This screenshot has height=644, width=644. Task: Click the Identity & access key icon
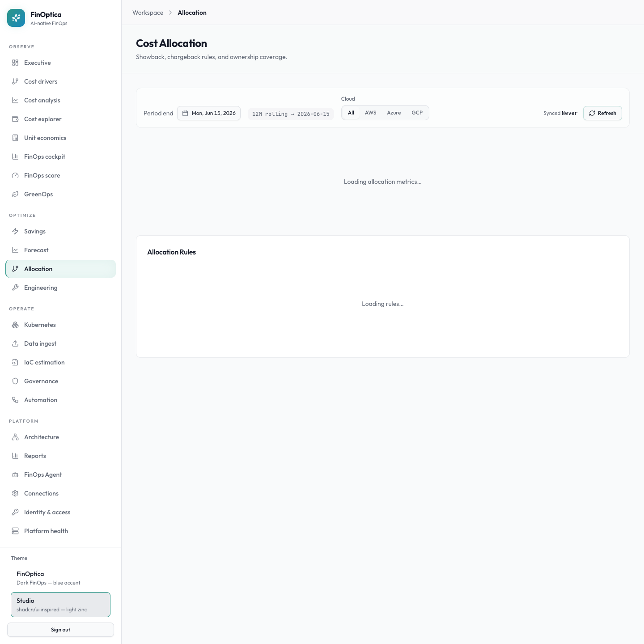click(x=15, y=512)
